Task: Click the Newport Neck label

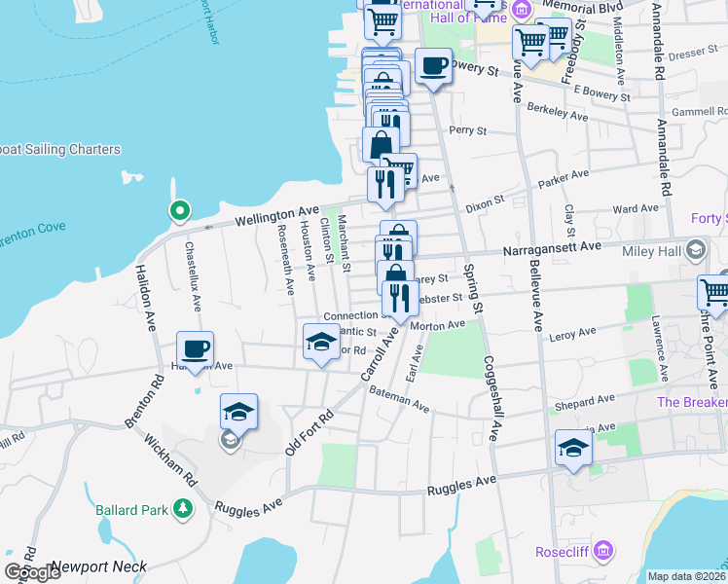Action: (x=99, y=566)
